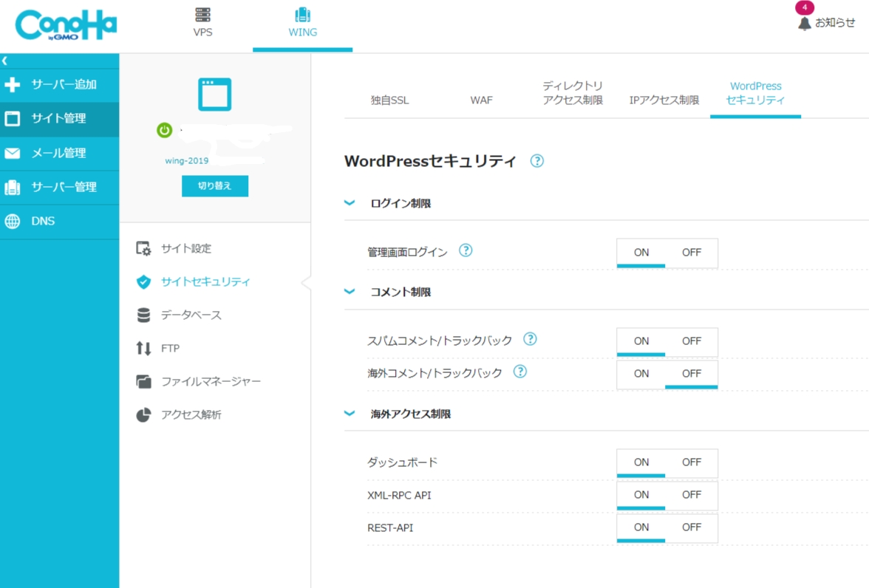The width and height of the screenshot is (869, 588).
Task: Click the wing-2019 server name
Action: (187, 161)
